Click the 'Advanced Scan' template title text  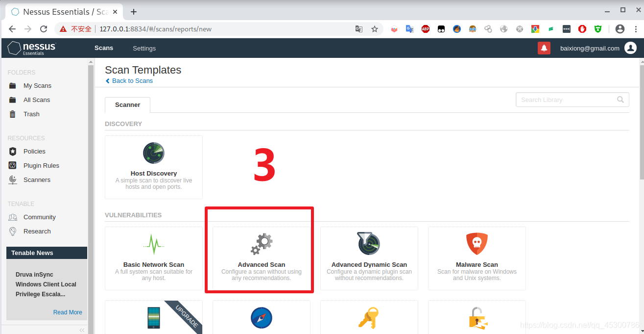coord(262,265)
